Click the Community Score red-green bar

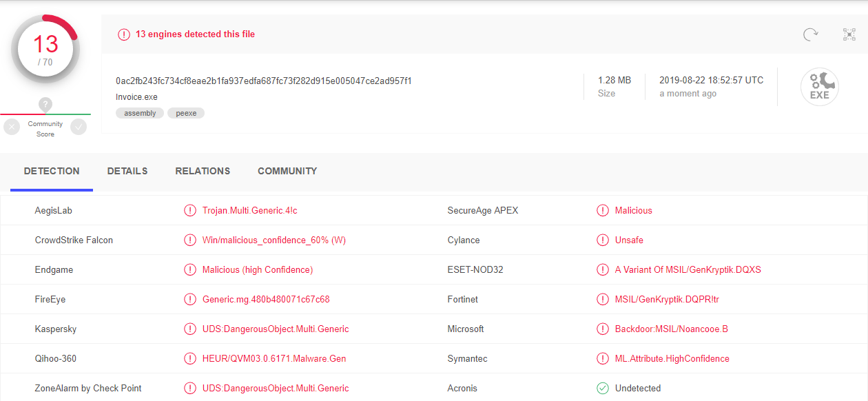coord(45,114)
